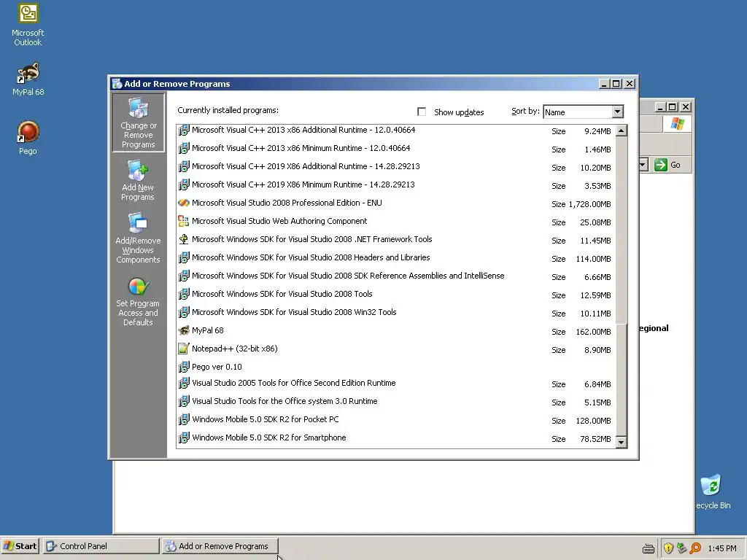This screenshot has height=560, width=747.
Task: Click the network tray icon beside the shield
Action: point(682,548)
